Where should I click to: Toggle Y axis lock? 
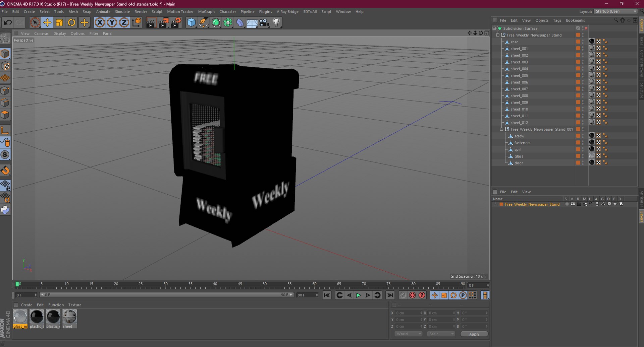click(x=112, y=22)
